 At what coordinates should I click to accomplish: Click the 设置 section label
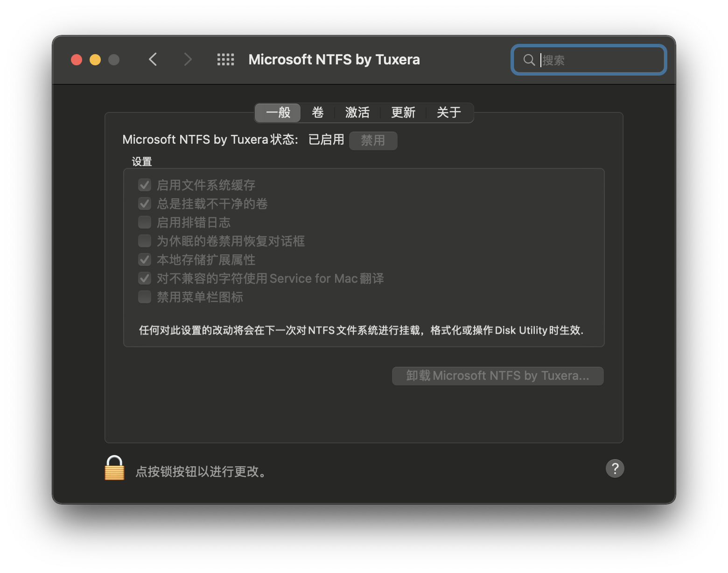point(142,161)
